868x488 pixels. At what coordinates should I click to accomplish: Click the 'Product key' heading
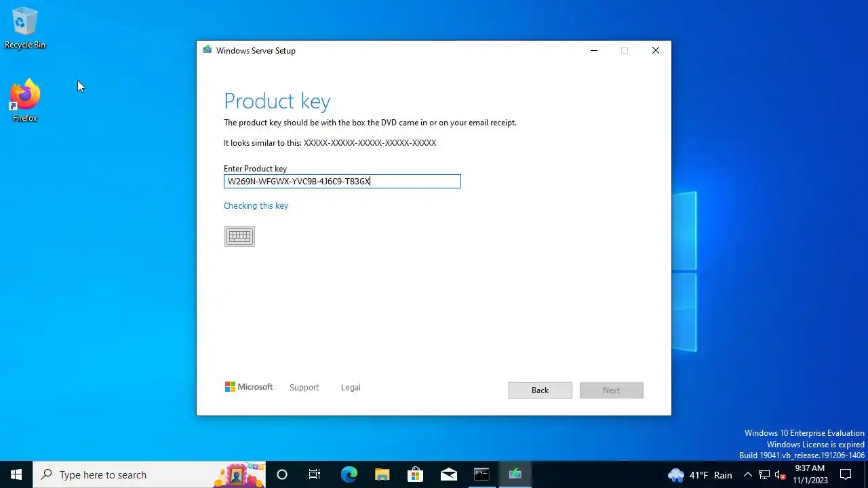coord(277,101)
